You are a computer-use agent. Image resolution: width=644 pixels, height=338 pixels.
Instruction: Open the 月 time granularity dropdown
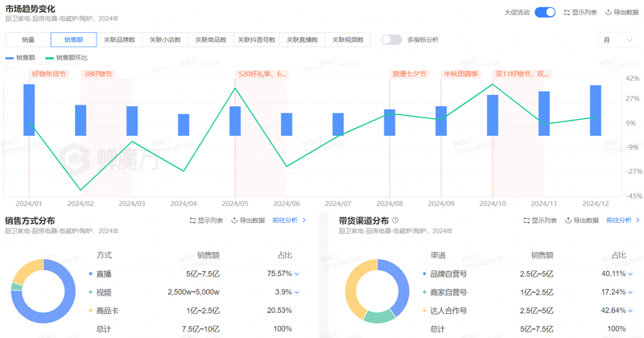click(x=617, y=39)
